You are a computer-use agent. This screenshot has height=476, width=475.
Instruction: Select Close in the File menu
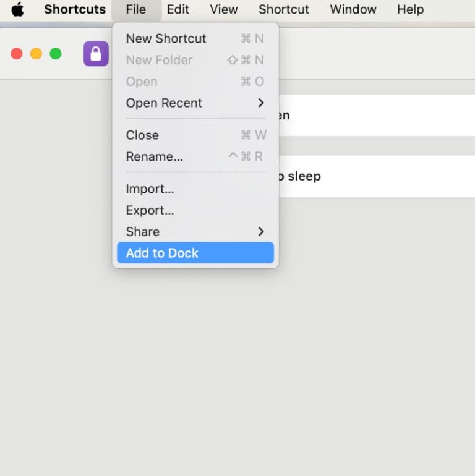[x=195, y=135]
